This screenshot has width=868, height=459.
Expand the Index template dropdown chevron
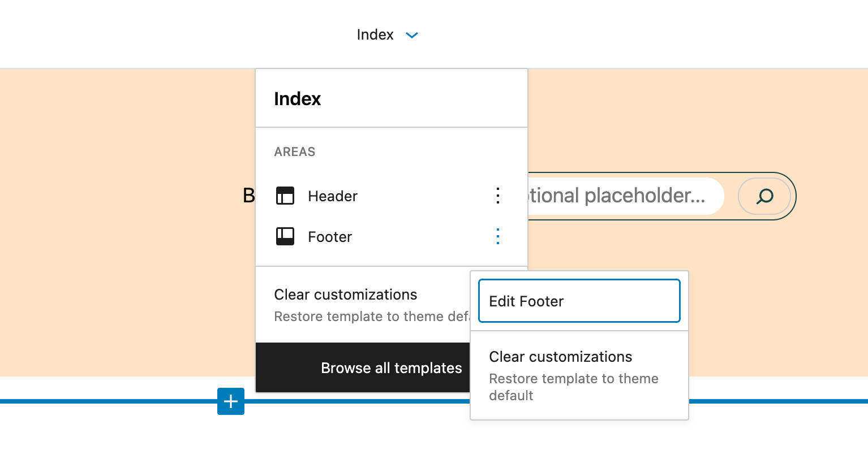click(412, 35)
